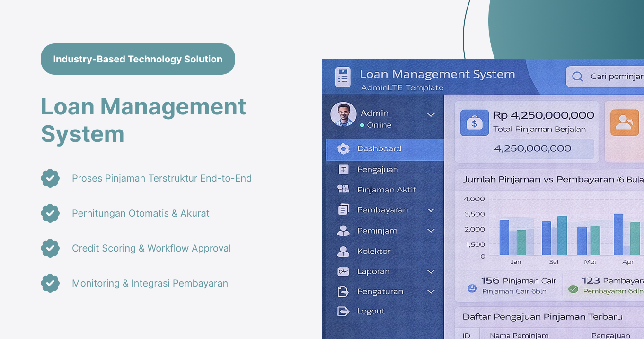Click the Logout exit icon
Image resolution: width=644 pixels, height=339 pixels.
coord(343,311)
